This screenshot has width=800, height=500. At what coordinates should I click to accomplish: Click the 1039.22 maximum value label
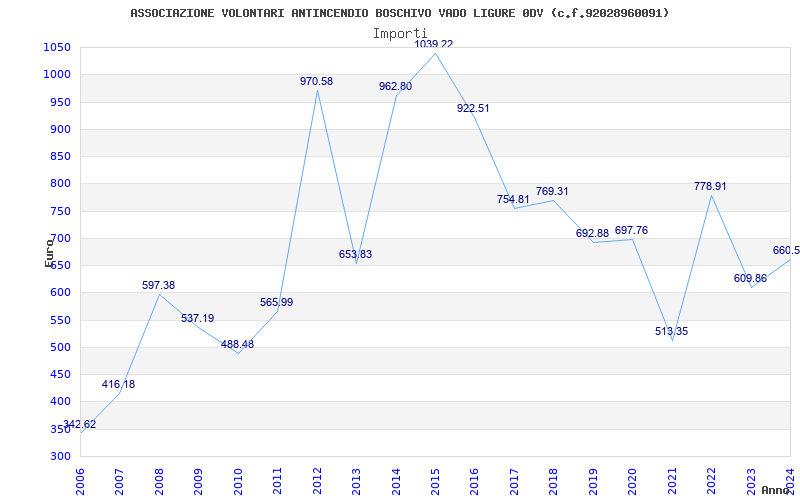point(434,44)
